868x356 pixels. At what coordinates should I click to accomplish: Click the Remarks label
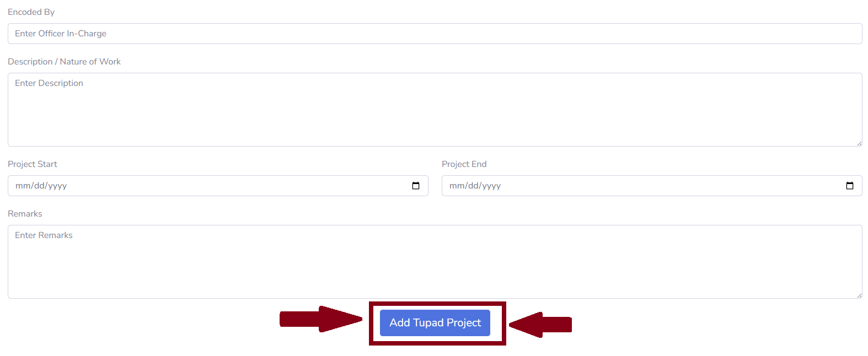[25, 214]
